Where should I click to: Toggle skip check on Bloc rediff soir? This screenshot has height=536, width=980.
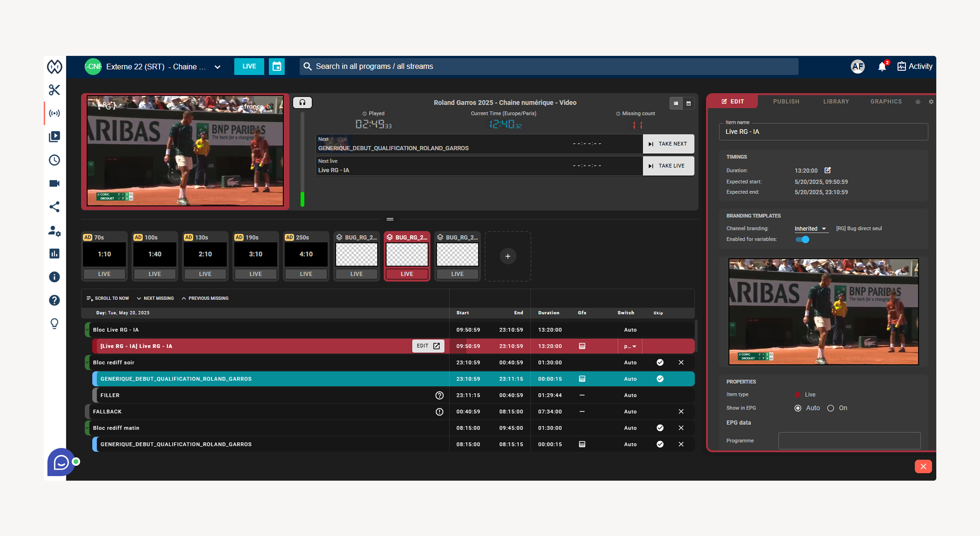660,362
